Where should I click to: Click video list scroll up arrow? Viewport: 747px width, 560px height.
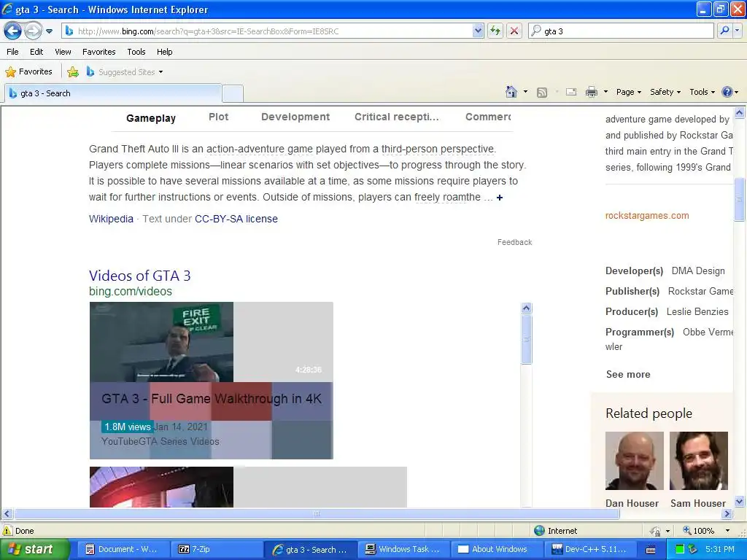pos(526,308)
